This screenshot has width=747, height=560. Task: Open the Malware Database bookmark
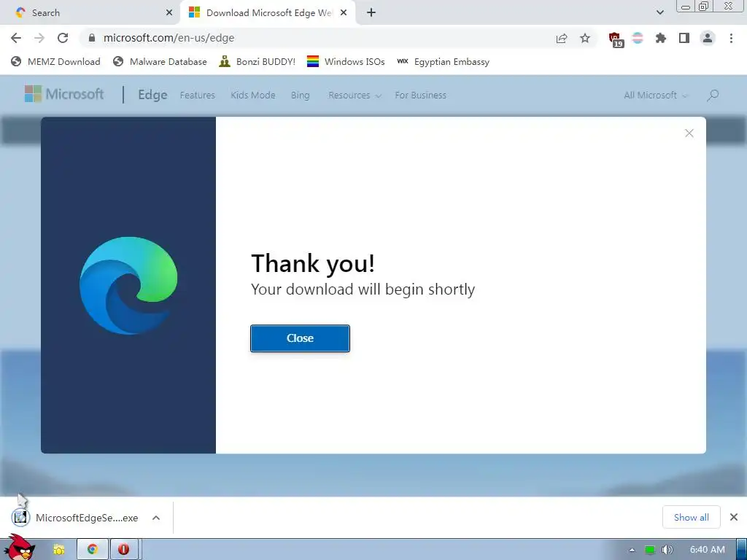click(x=160, y=62)
